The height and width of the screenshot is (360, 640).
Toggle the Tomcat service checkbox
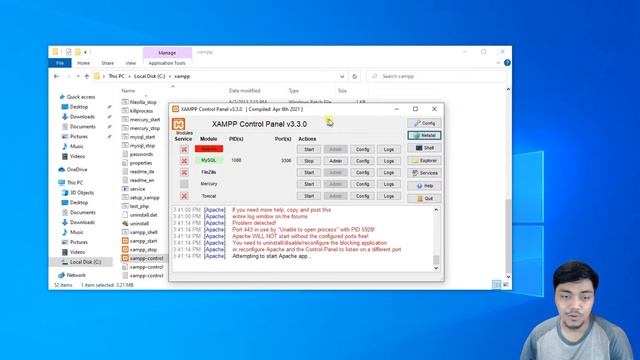coord(184,196)
